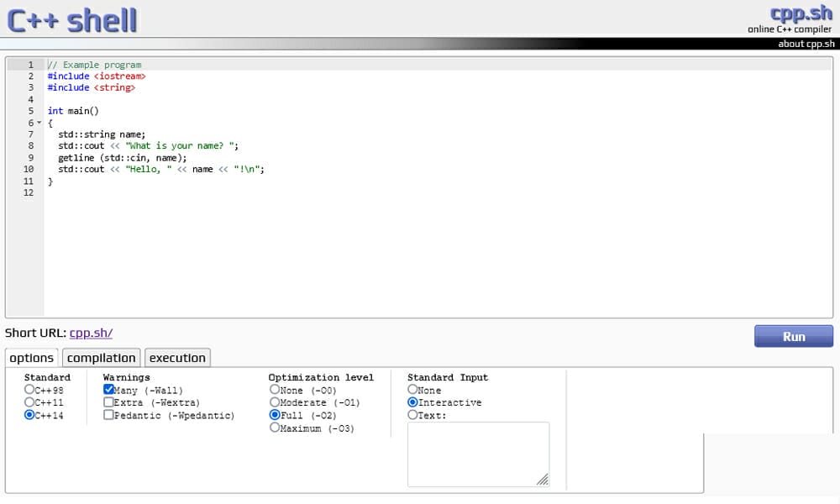Switch to the compilation tab
Screen dimensions: 840x504
pyautogui.click(x=101, y=357)
